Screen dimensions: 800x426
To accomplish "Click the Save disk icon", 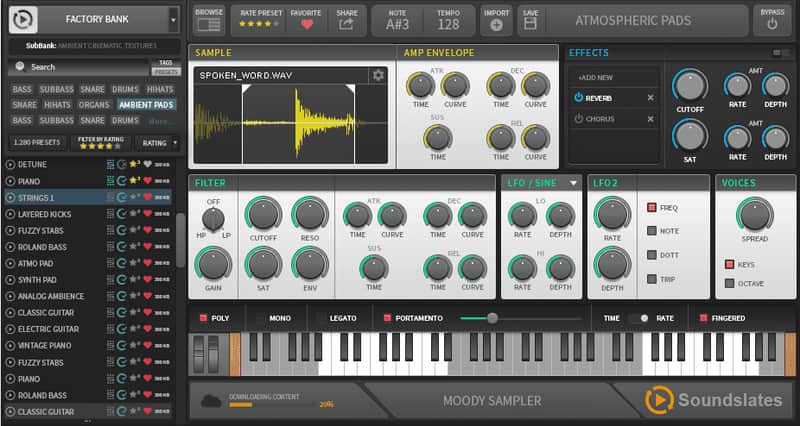I will (x=530, y=23).
